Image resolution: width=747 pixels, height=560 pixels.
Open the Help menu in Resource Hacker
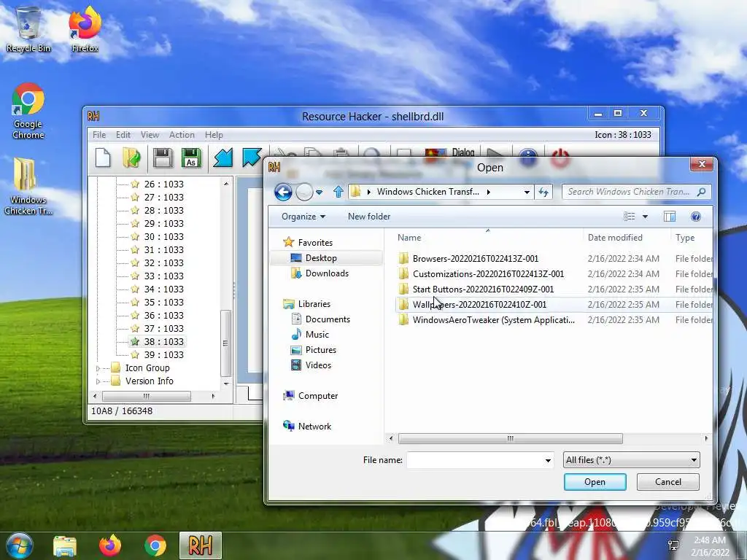pyautogui.click(x=214, y=135)
